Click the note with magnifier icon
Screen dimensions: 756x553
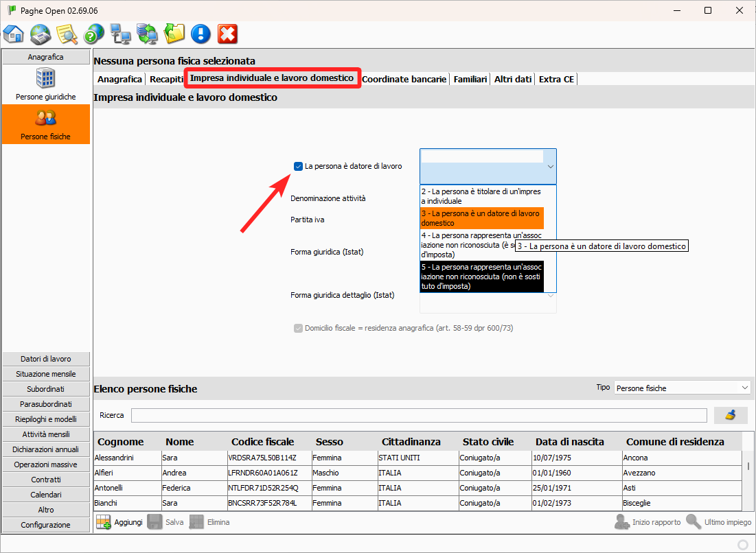(x=67, y=33)
